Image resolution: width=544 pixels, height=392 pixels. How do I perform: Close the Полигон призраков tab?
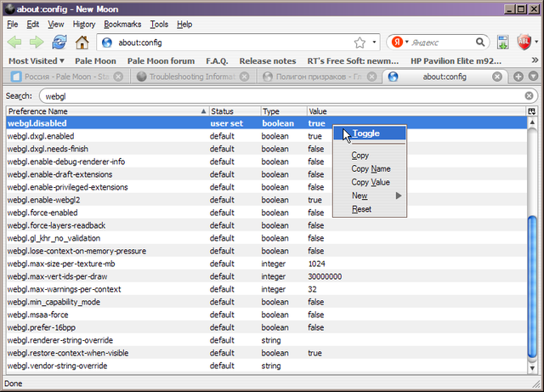(x=371, y=77)
